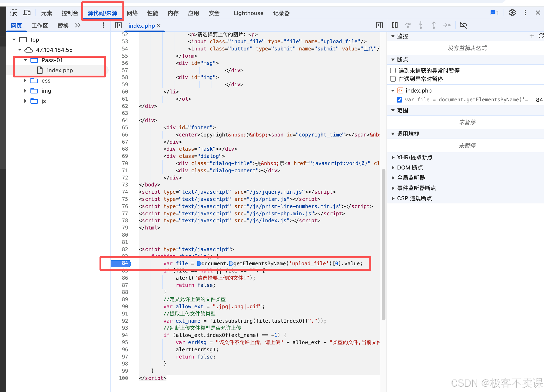The image size is (544, 392).
Task: Open the console messages counter icon
Action: tap(494, 13)
